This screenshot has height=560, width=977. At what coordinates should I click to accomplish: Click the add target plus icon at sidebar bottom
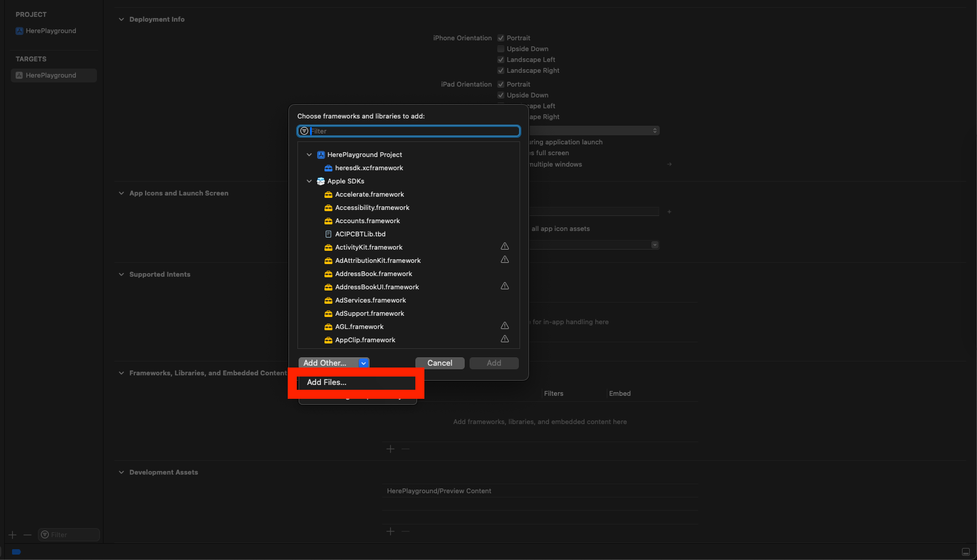click(13, 535)
